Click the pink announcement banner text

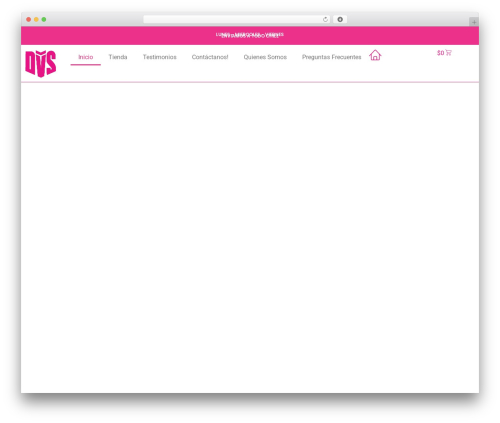click(250, 35)
